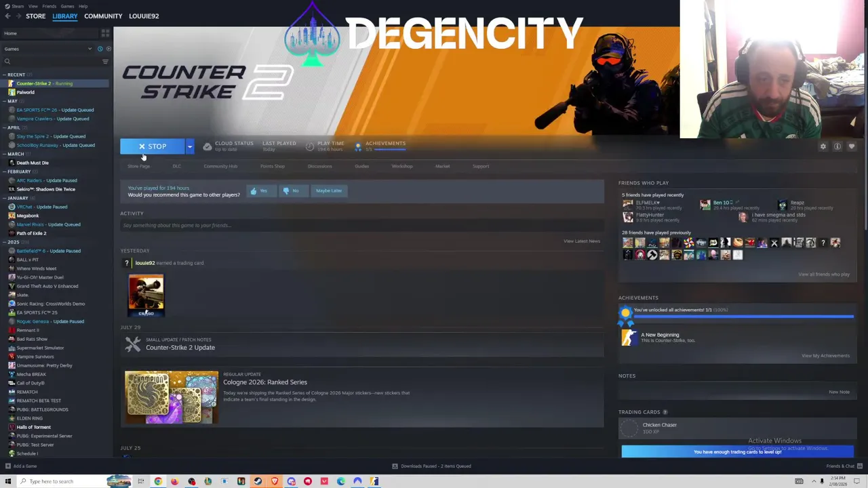Image resolution: width=868 pixels, height=488 pixels.
Task: Recommend game with Yes thumbs-up
Action: pyautogui.click(x=260, y=191)
